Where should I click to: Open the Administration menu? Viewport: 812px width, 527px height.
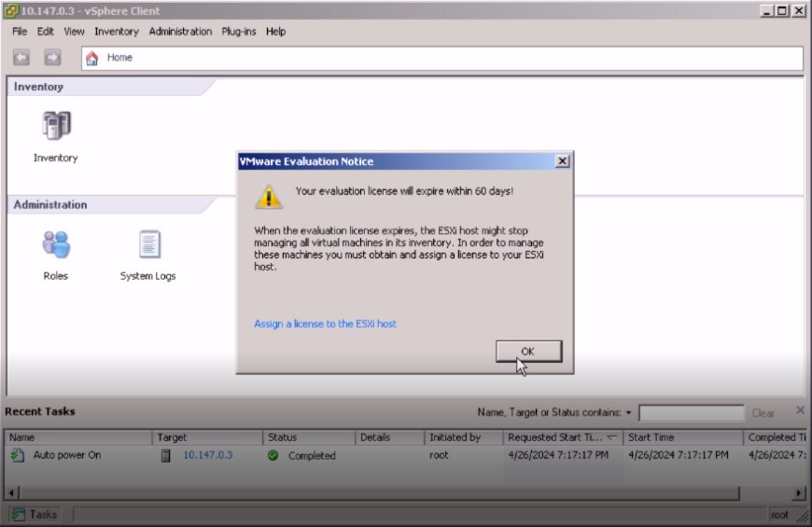click(x=180, y=32)
